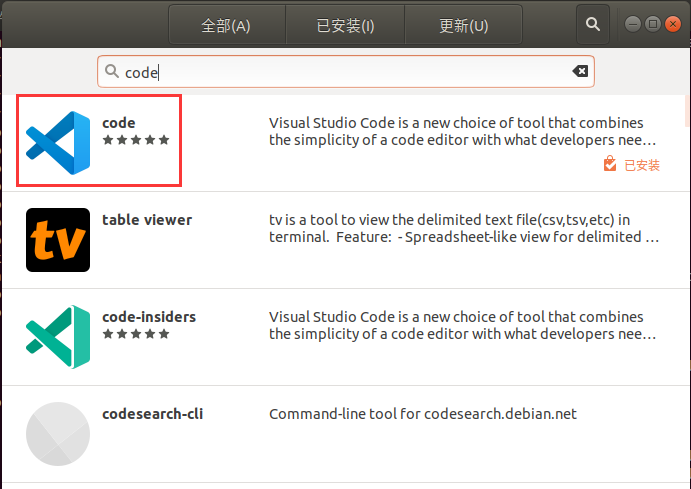Switch to the 全部(A) tab

(x=227, y=25)
